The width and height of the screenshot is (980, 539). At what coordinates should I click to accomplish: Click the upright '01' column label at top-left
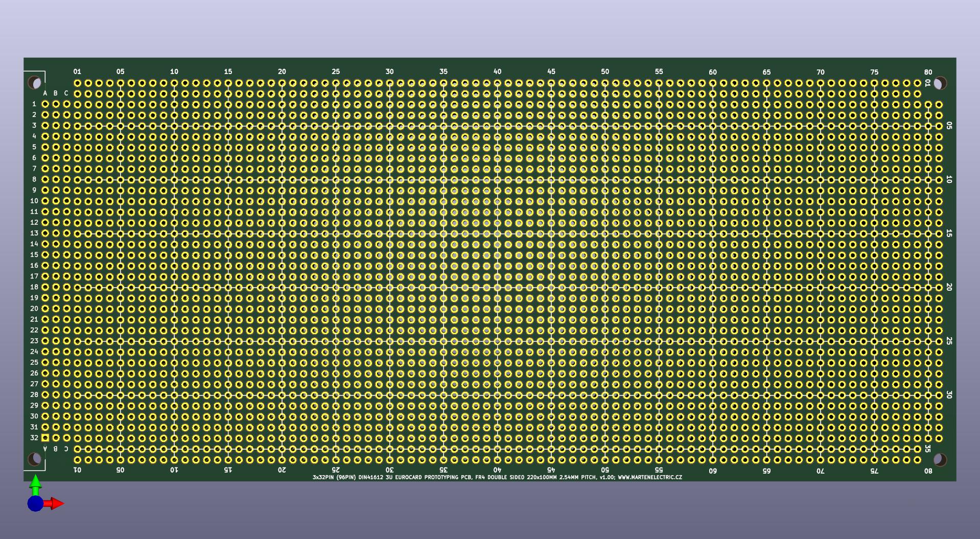[x=77, y=72]
